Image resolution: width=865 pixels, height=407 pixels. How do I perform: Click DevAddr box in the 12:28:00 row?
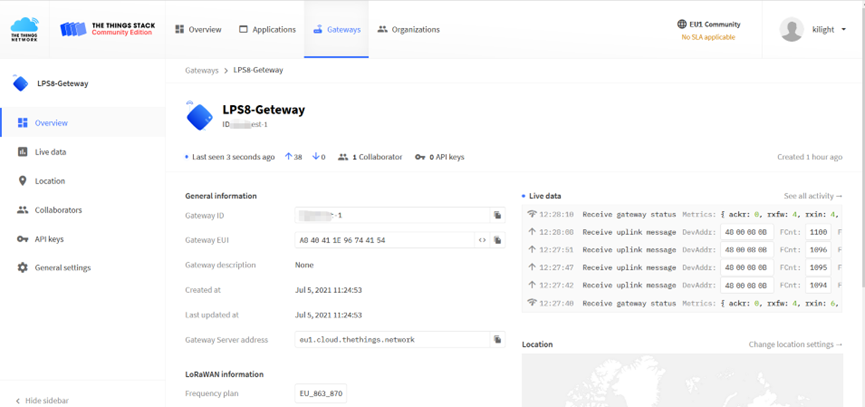click(x=747, y=232)
